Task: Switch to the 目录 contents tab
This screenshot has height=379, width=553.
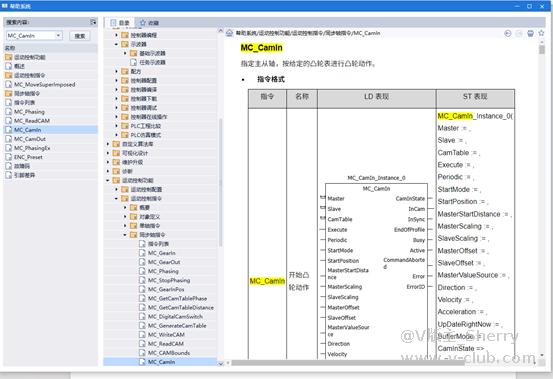Action: click(120, 23)
